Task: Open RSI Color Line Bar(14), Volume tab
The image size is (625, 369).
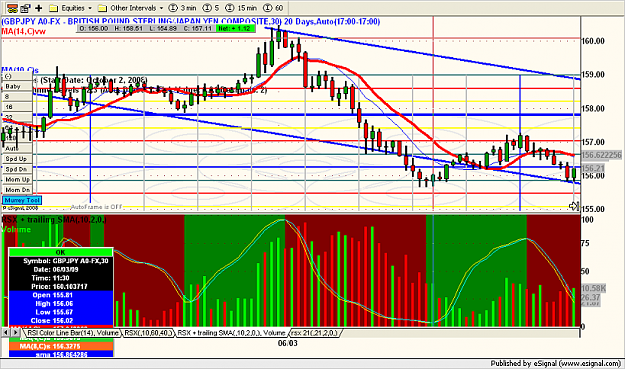Action: tap(73, 333)
